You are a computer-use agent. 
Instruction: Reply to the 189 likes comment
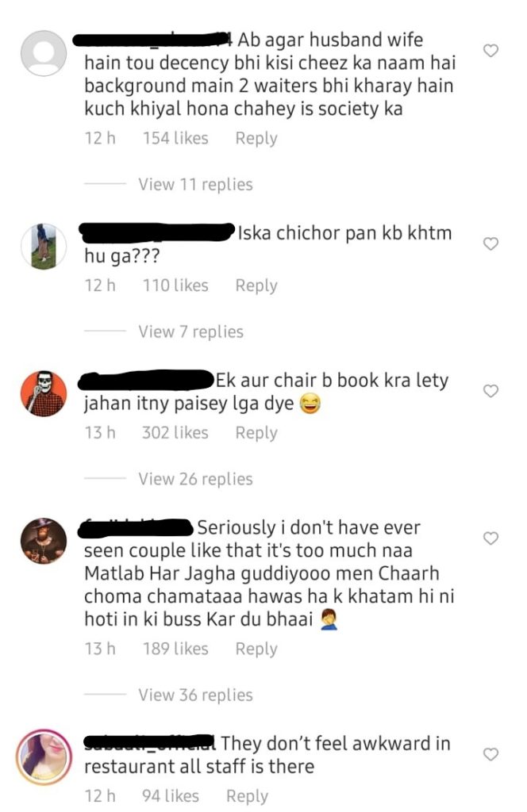pos(256,649)
